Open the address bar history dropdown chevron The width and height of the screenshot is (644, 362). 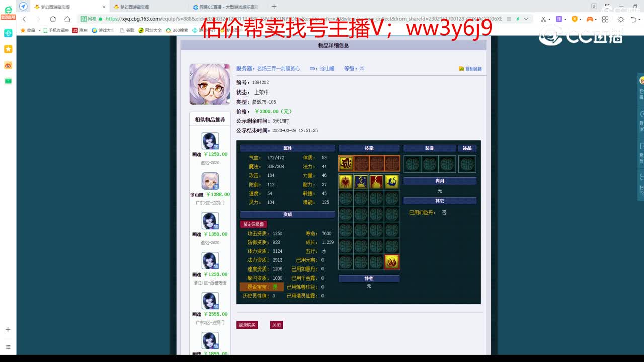click(527, 19)
